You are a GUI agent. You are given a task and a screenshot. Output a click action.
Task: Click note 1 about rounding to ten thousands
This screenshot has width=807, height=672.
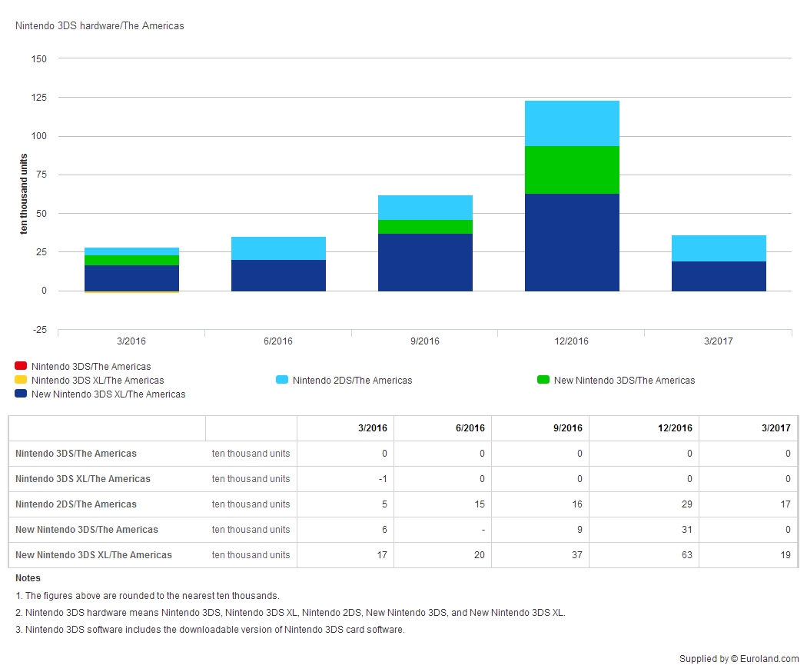148,596
